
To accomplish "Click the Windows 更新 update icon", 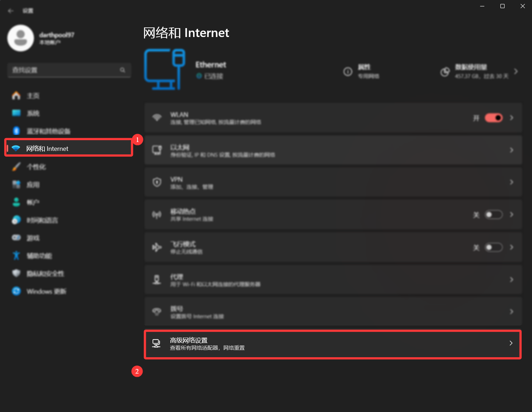I will [16, 291].
